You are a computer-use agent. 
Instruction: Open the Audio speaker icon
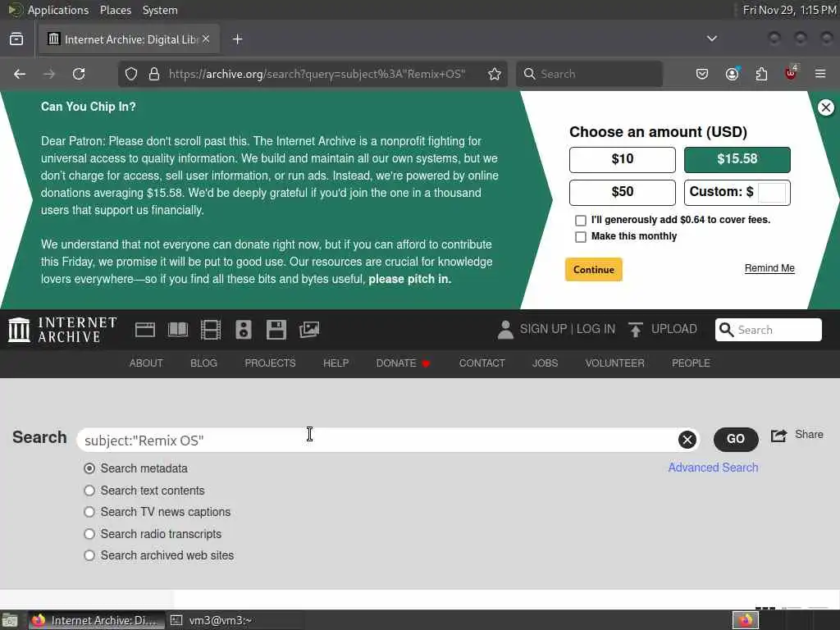243,330
